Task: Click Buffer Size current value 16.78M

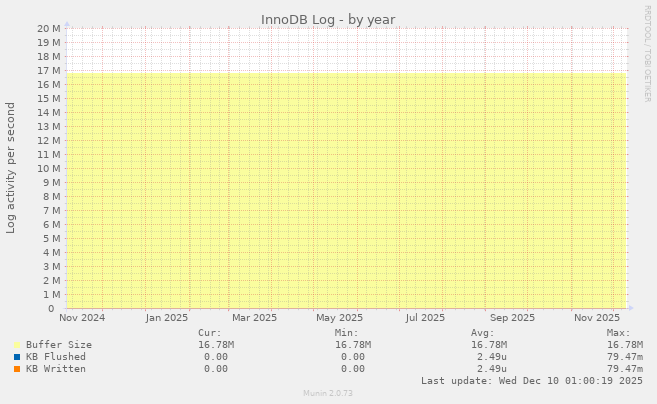Action: [216, 345]
